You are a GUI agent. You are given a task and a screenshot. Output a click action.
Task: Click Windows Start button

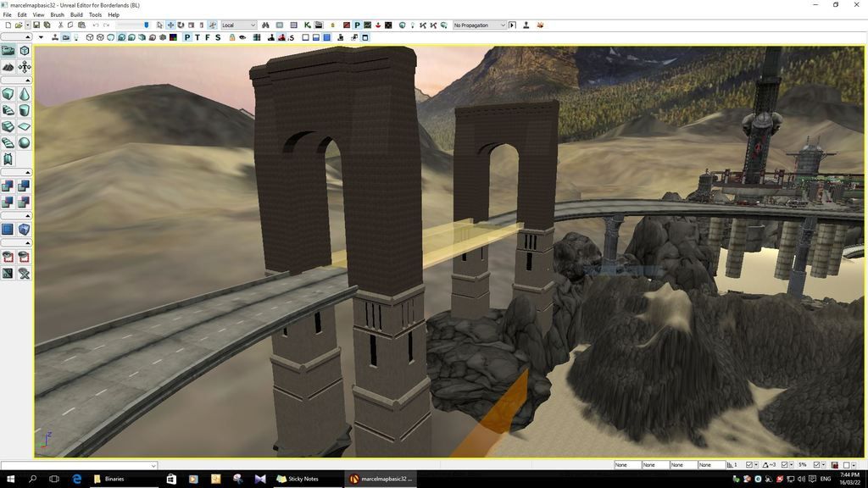(x=10, y=479)
